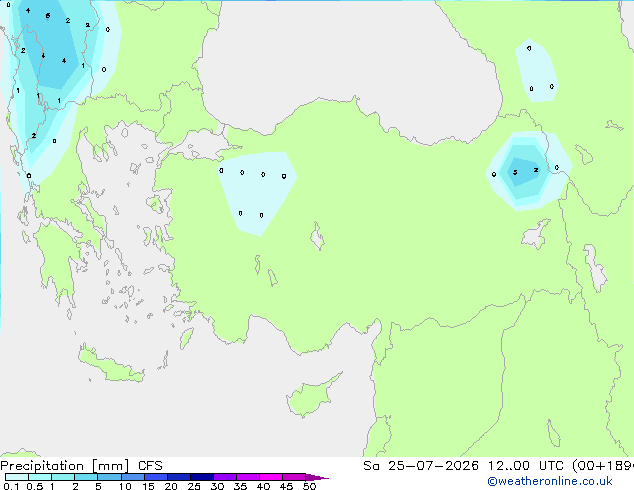This screenshot has width=634, height=490.
Task: Click legend swatch between 35 and 40
Action: click(x=248, y=477)
